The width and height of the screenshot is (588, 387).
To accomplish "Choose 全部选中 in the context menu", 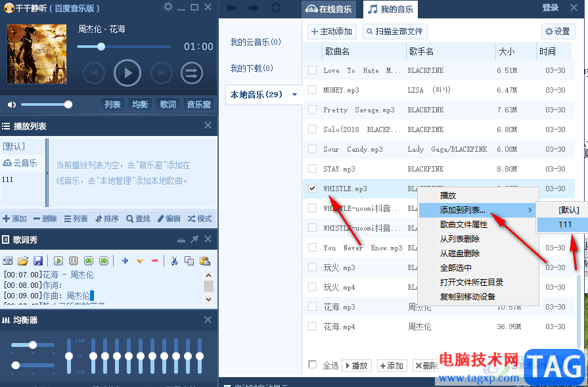I will [x=456, y=268].
